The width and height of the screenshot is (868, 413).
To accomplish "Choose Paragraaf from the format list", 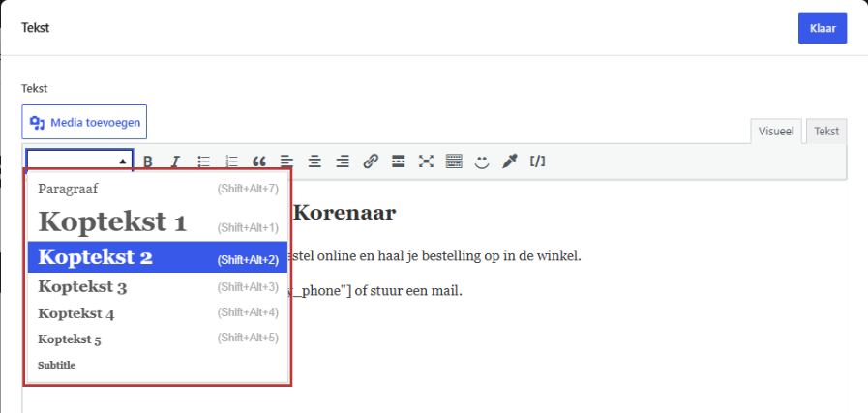I will click(x=158, y=189).
